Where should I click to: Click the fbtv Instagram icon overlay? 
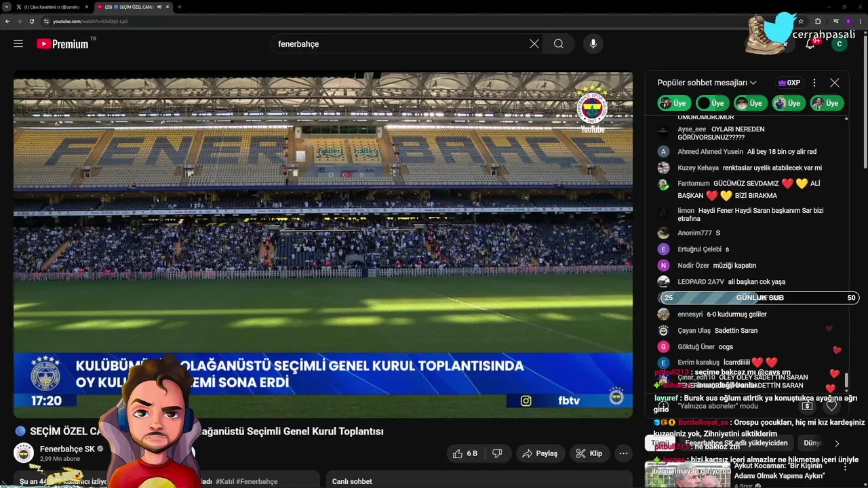click(x=526, y=401)
